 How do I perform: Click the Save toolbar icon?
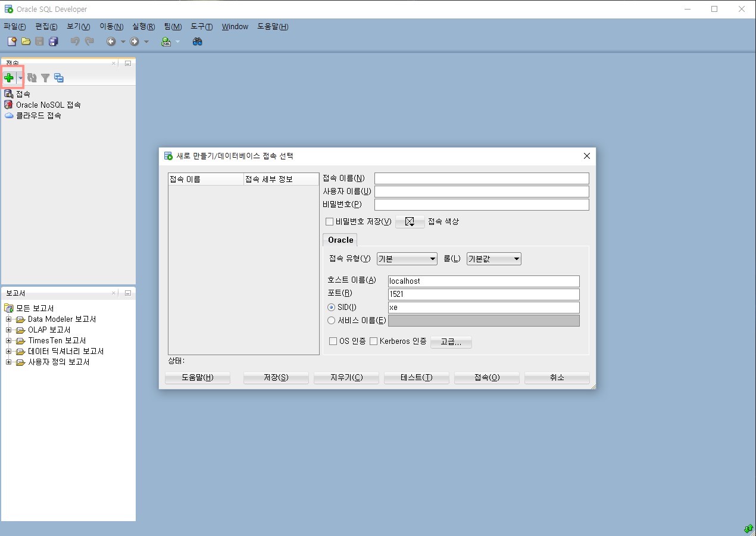tap(39, 42)
